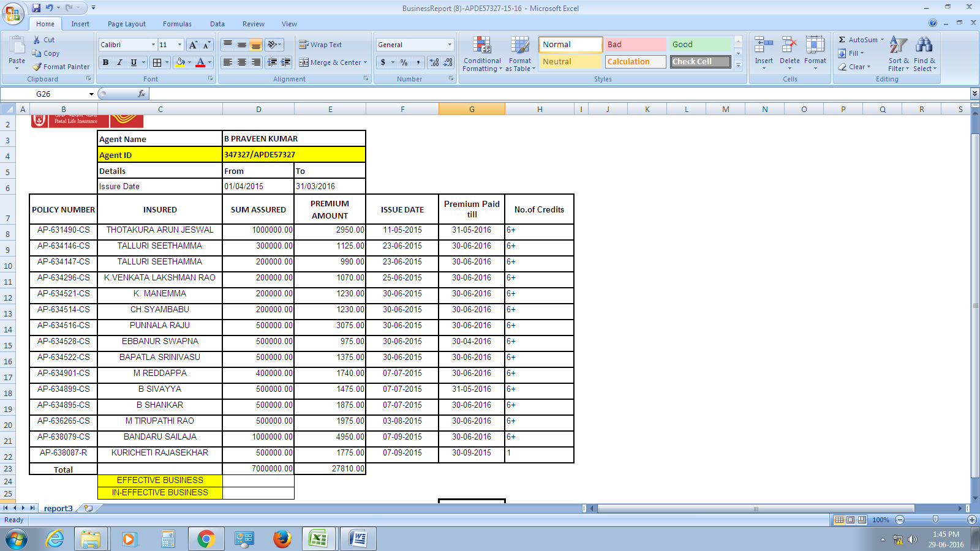
Task: Open the Review tab
Action: pyautogui.click(x=254, y=24)
